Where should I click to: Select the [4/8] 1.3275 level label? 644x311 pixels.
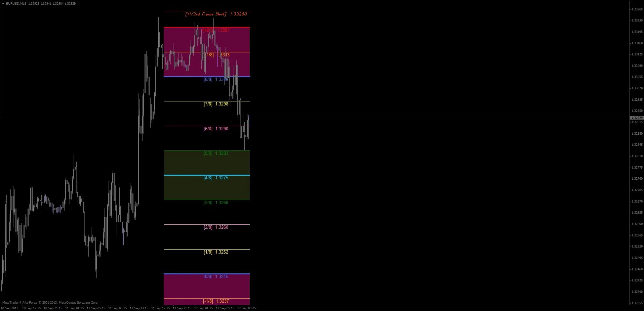click(216, 178)
